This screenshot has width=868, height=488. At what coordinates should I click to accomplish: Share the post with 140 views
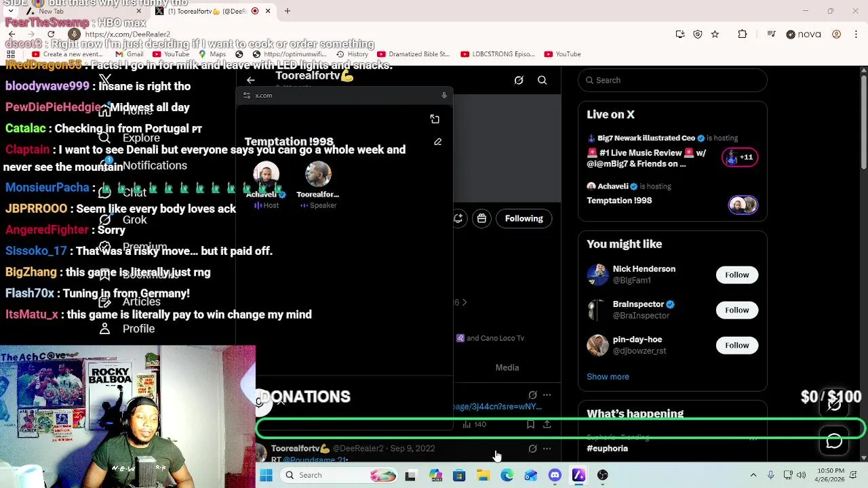[547, 424]
